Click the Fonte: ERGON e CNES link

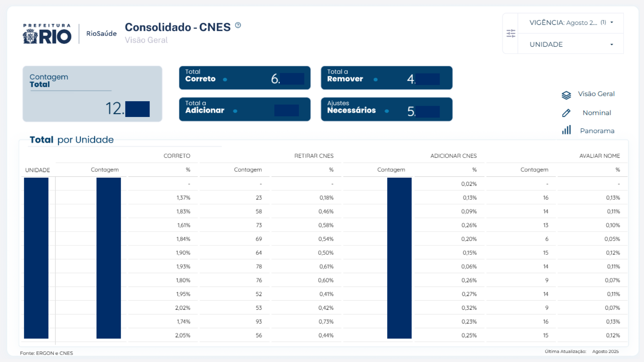[47, 353]
